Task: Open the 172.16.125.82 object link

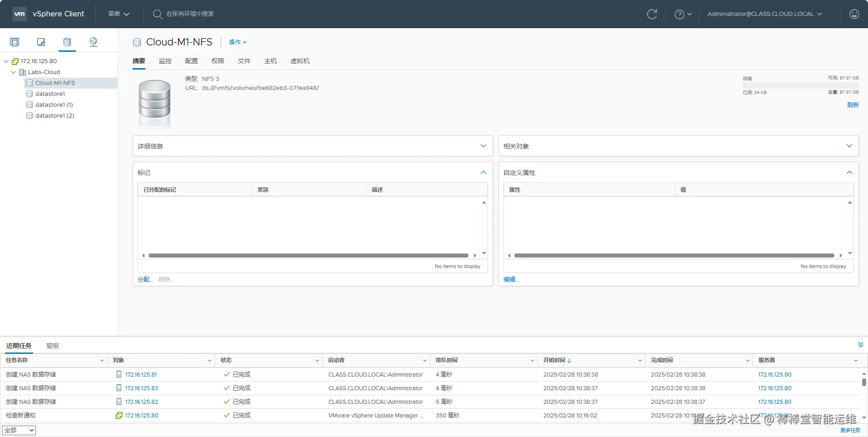Action: pyautogui.click(x=142, y=402)
